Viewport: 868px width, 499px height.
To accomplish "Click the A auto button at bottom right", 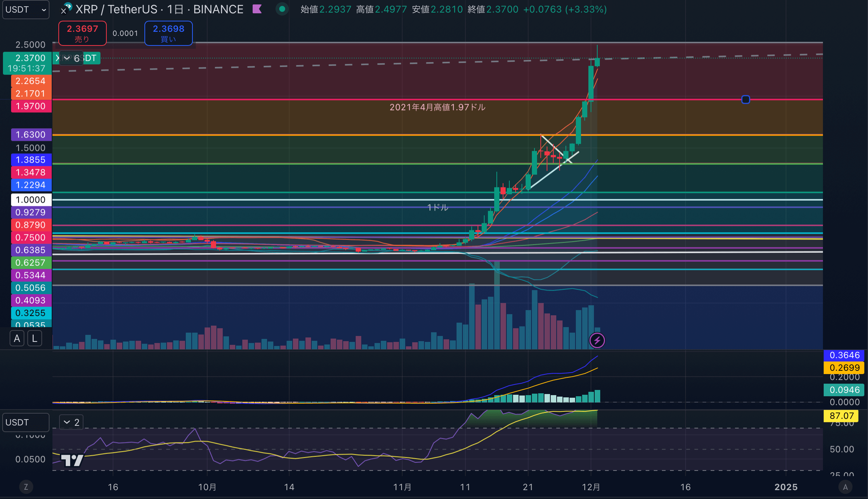I will point(845,487).
